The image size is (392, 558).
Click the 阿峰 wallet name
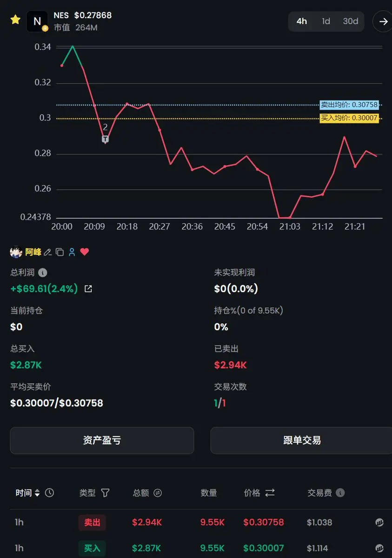tap(33, 252)
